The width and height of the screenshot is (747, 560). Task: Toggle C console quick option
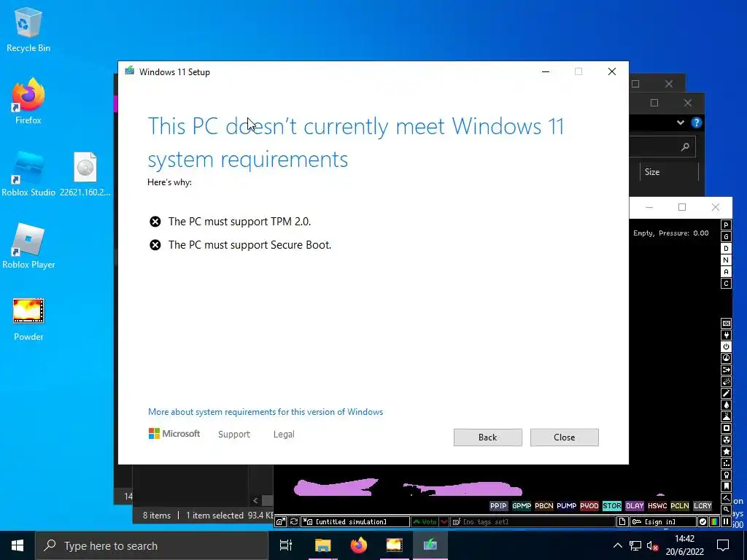[726, 284]
